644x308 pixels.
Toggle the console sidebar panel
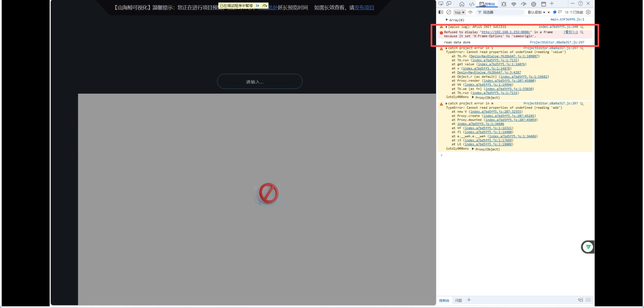point(441,12)
